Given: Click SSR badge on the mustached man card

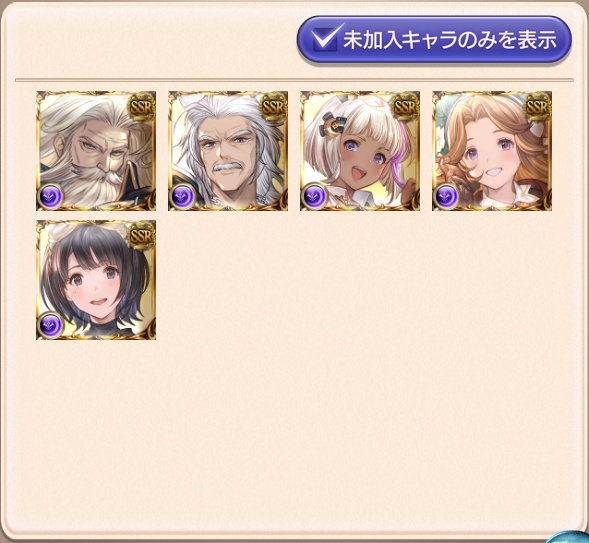Looking at the screenshot, I should 273,107.
